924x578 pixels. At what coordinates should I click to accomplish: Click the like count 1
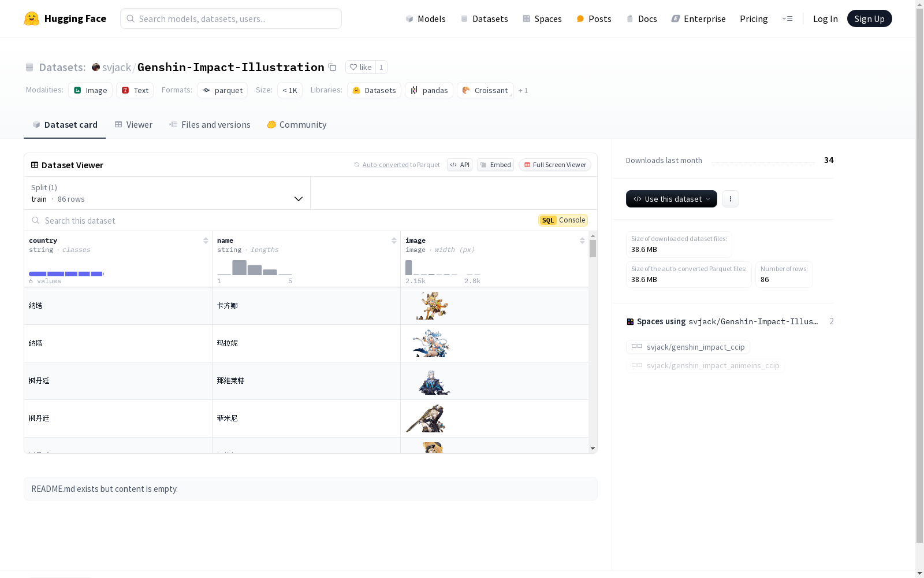(381, 67)
